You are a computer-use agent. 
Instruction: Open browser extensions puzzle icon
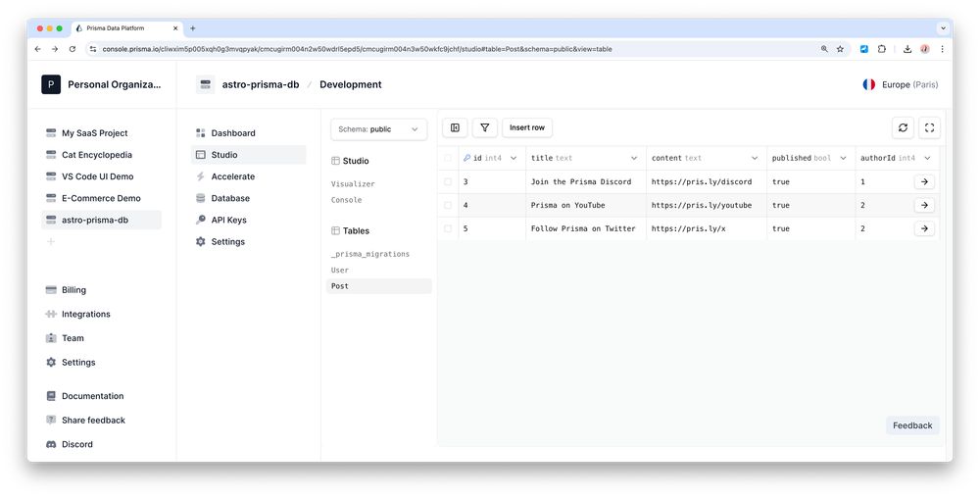pos(882,49)
